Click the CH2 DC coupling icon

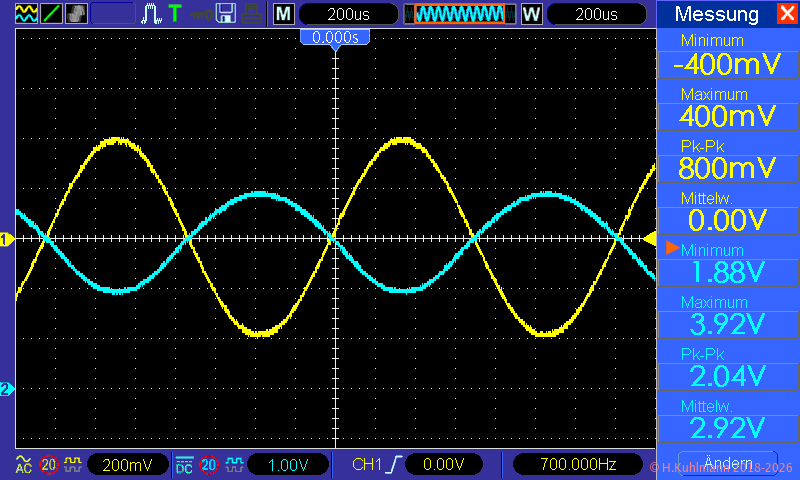(x=184, y=464)
